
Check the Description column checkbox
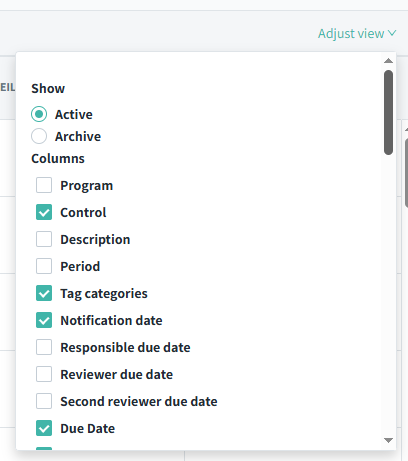pos(44,239)
